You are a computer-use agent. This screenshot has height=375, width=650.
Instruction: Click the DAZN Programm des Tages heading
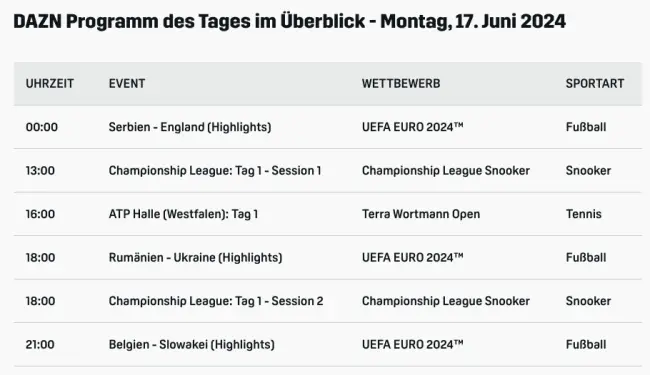[289, 22]
